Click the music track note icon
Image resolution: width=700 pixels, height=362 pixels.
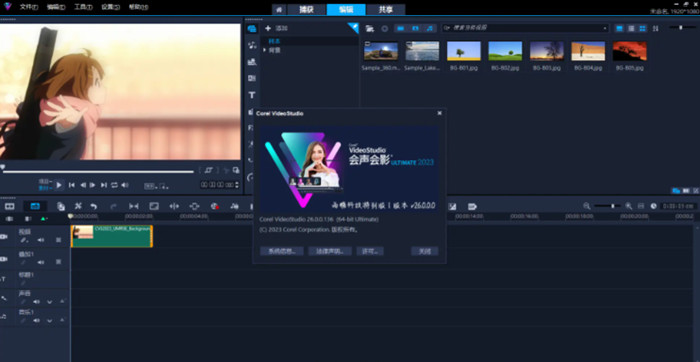3,316
